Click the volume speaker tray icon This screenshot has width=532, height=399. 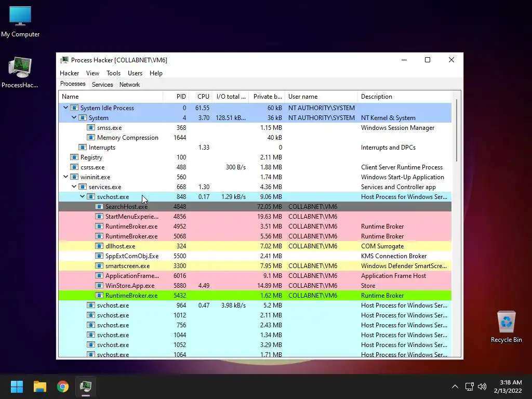(482, 387)
